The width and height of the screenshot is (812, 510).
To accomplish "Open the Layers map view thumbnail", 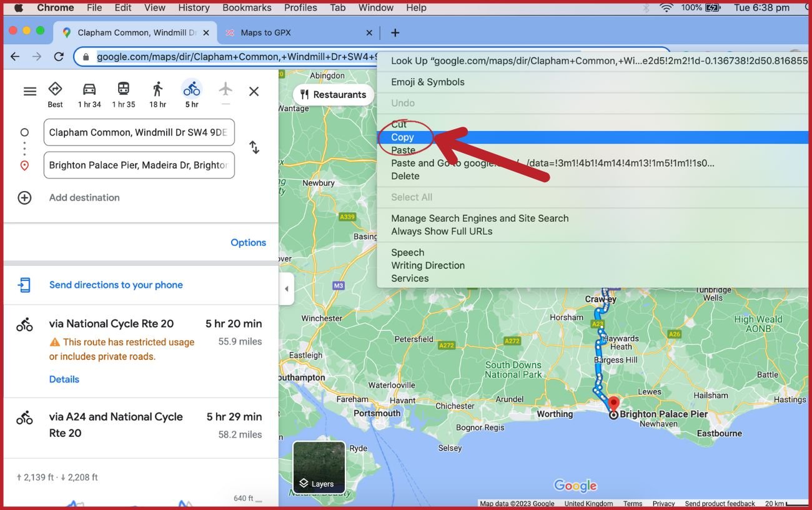I will pos(319,468).
